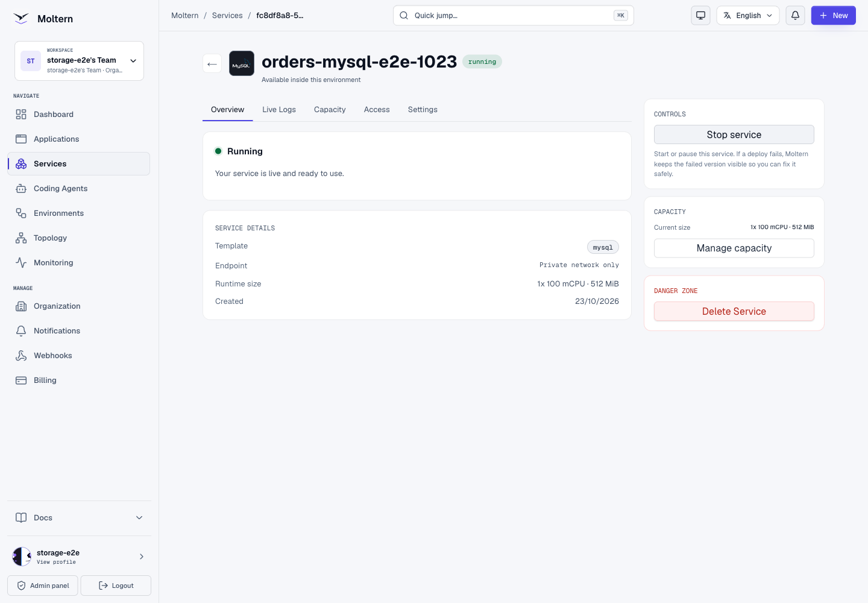This screenshot has height=603, width=868.
Task: Open the Capacity tab
Action: point(330,110)
